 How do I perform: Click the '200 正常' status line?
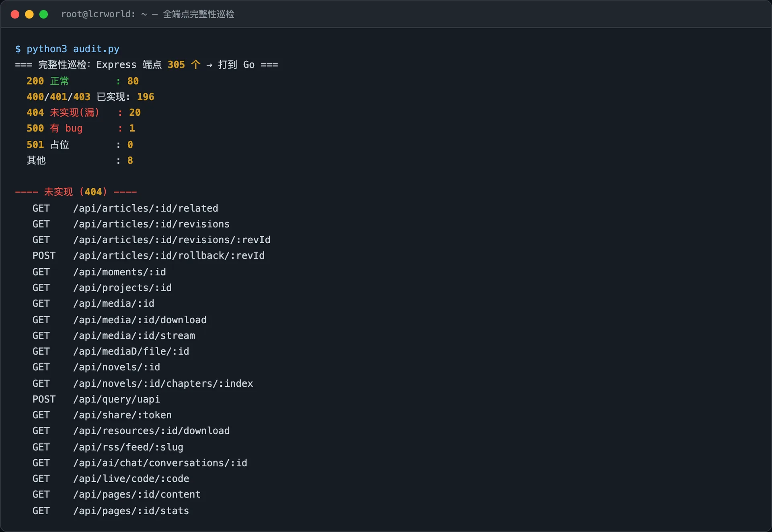82,81
